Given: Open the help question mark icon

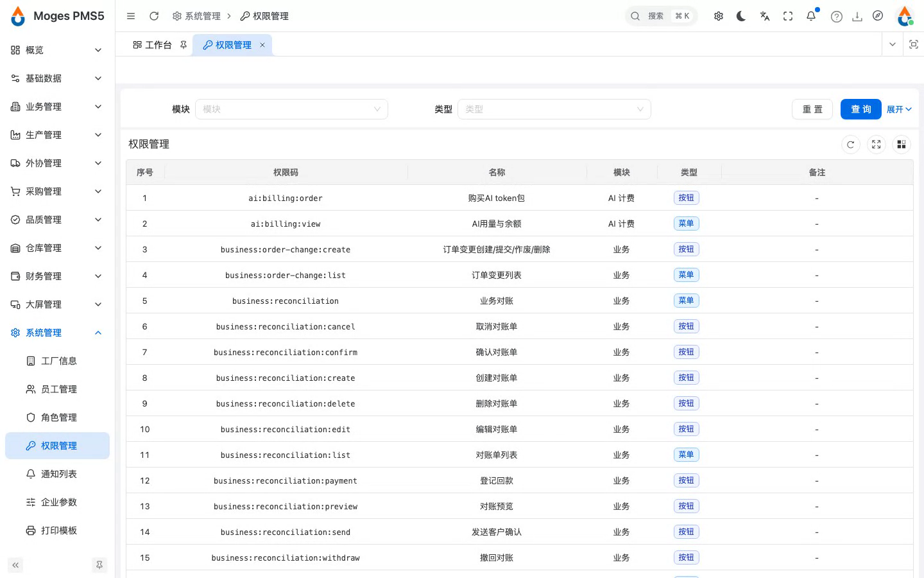Looking at the screenshot, I should tap(837, 17).
